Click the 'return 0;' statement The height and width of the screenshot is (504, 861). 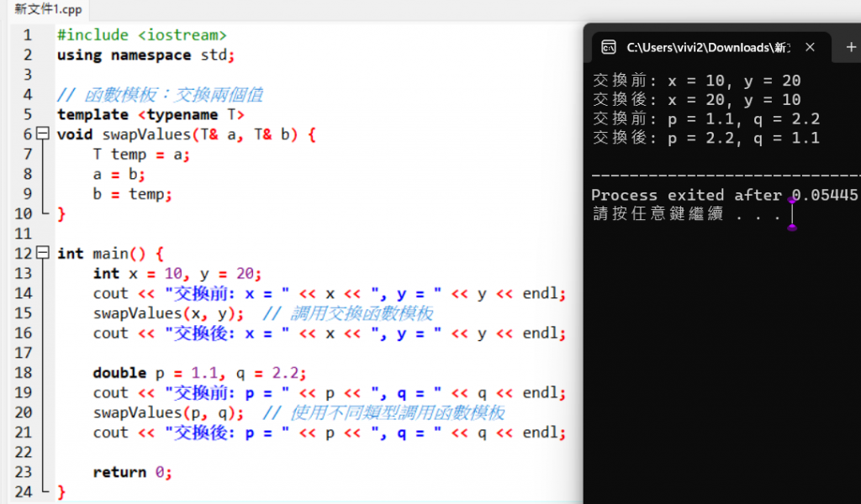pos(132,472)
